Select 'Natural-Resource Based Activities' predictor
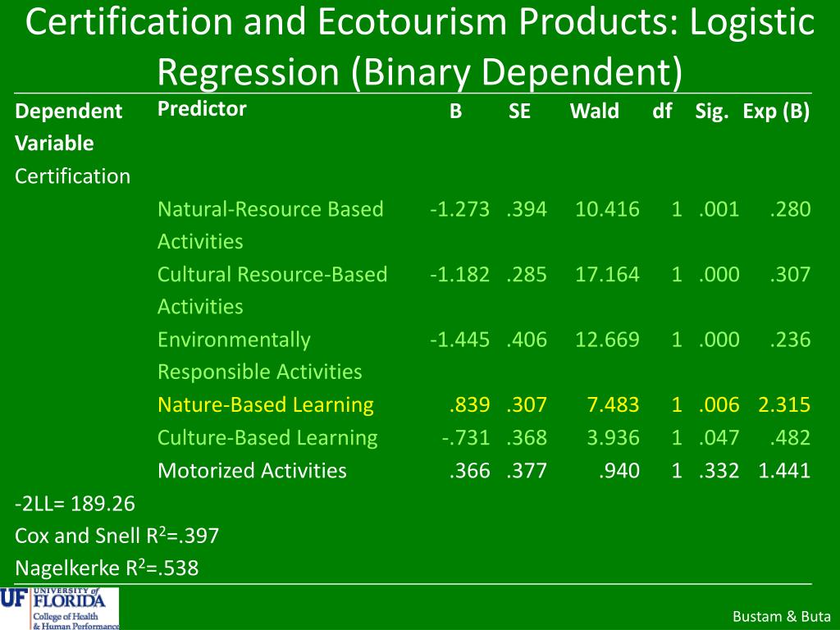The height and width of the screenshot is (630, 840). (x=271, y=225)
